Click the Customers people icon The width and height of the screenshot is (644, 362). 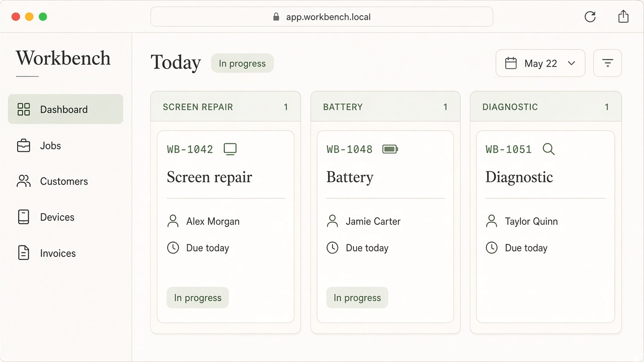[x=24, y=182]
